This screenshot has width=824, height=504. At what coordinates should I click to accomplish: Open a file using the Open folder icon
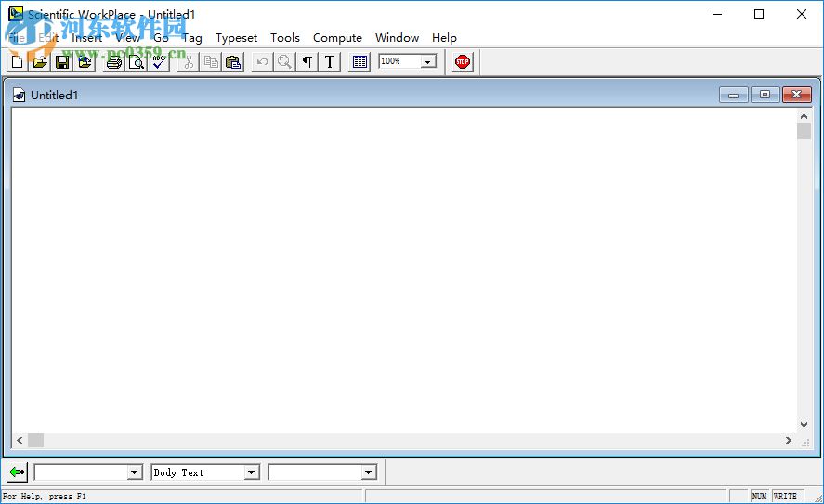(x=40, y=62)
